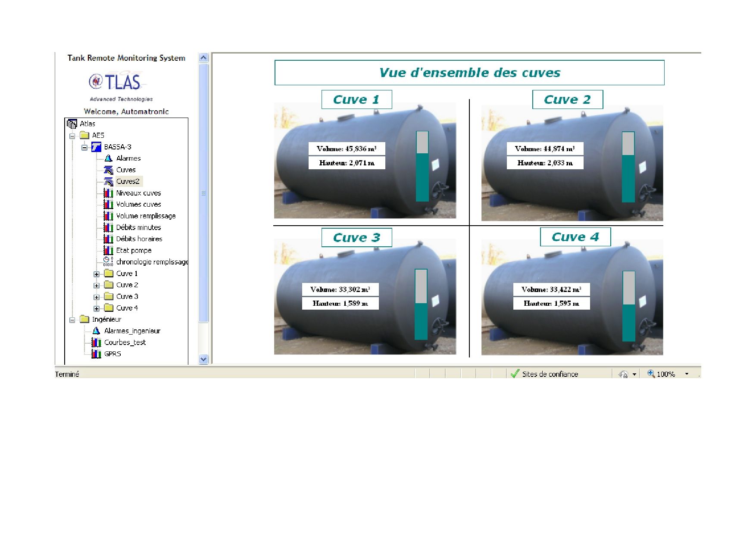Click the tree panel scroll up arrow
Image resolution: width=756 pixels, height=534 pixels.
[x=203, y=58]
